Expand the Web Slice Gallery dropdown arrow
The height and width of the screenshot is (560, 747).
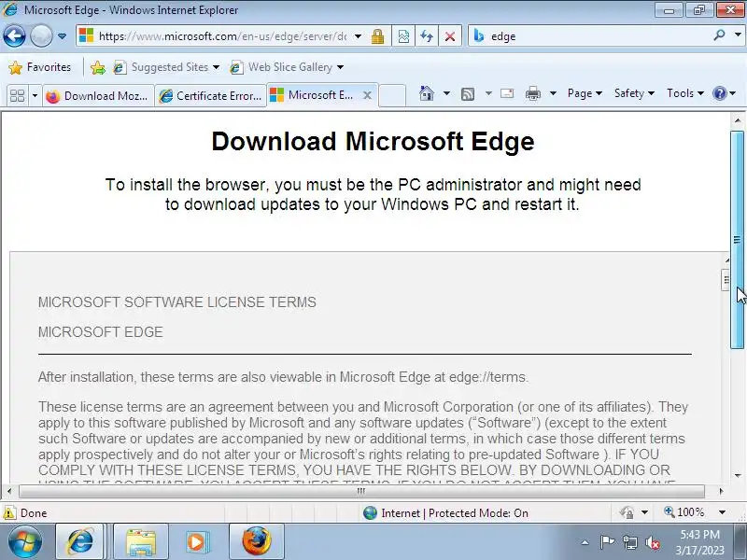(340, 67)
